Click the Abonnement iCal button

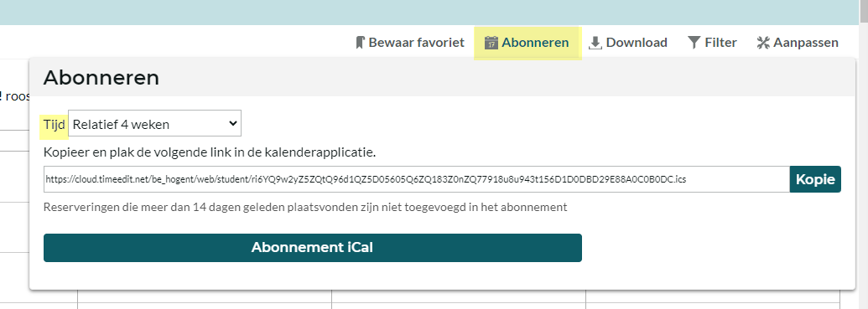pos(313,248)
